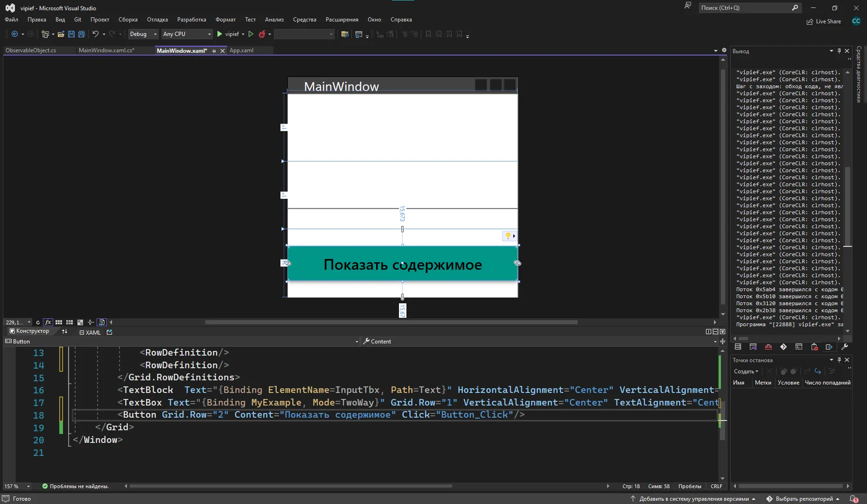Toggle the checkerboard artboard background icon
Viewport: 867px width, 504px height.
click(80, 322)
